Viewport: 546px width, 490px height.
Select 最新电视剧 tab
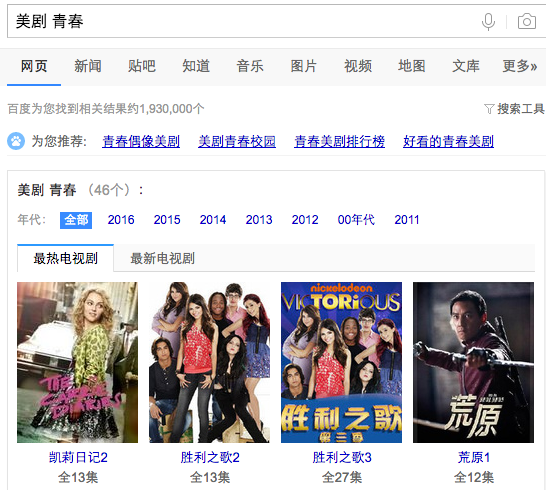tap(162, 258)
